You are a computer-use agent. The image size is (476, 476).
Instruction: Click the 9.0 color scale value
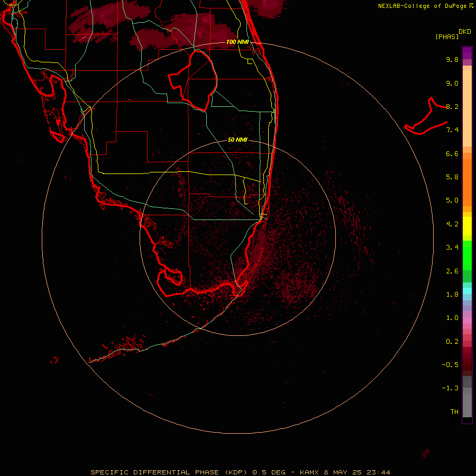pyautogui.click(x=452, y=83)
